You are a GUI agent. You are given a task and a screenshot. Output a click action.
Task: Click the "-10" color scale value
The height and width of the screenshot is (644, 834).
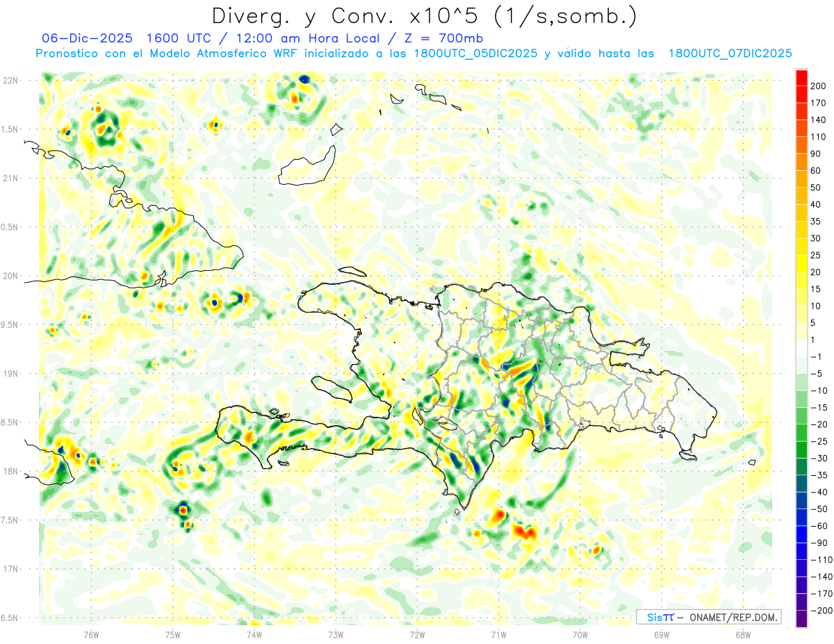pos(819,390)
